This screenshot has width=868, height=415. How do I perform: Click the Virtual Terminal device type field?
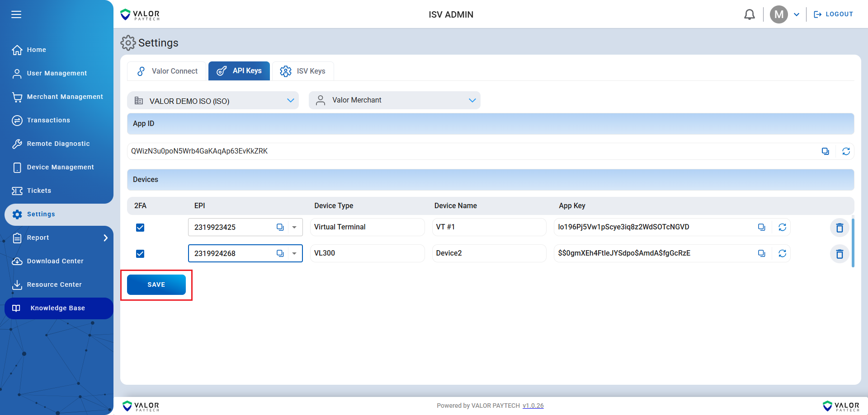tap(367, 227)
